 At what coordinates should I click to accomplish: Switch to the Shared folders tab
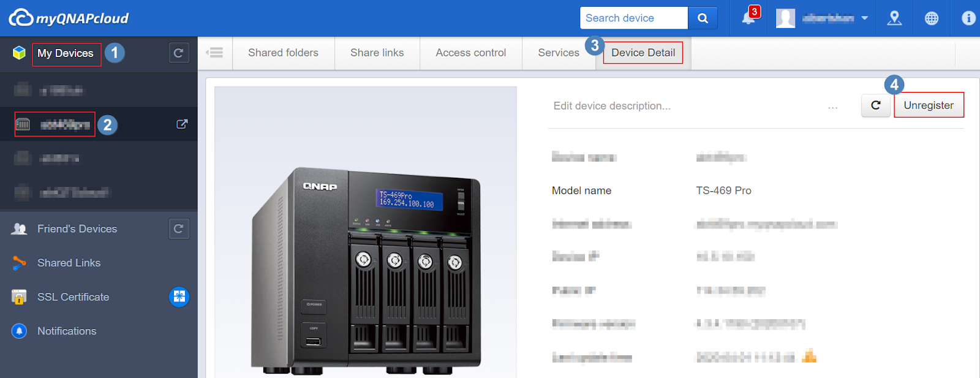click(x=283, y=53)
